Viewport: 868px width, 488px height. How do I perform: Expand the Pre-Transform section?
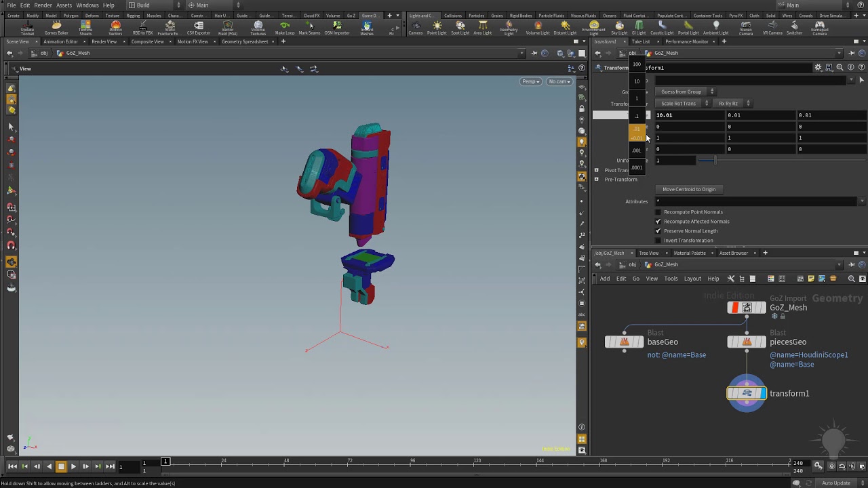pyautogui.click(x=597, y=180)
